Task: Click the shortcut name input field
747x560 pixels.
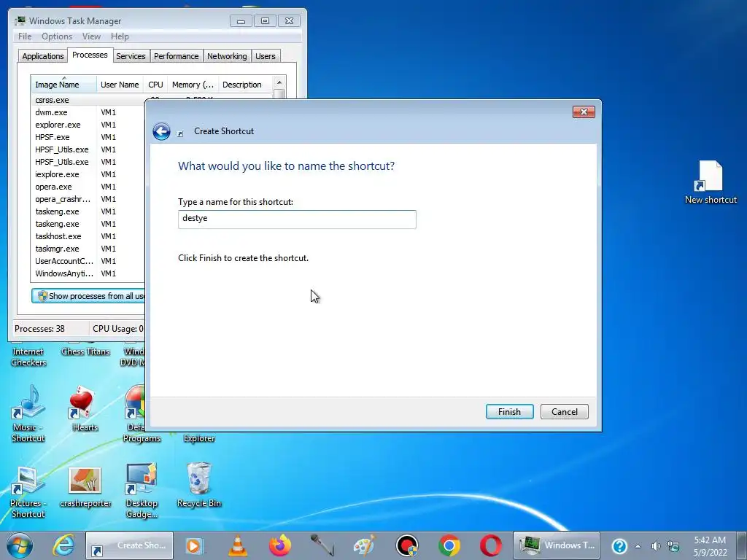Action: [297, 219]
